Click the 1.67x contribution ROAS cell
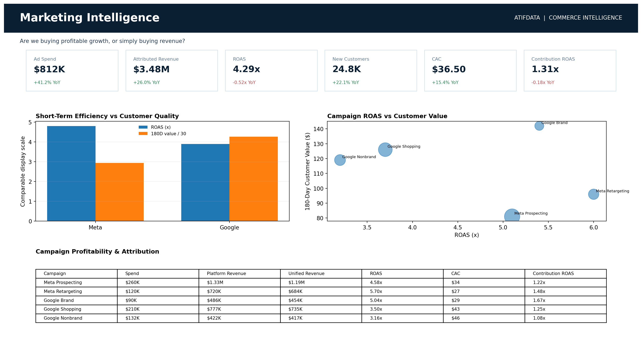642x364 pixels. coord(566,300)
